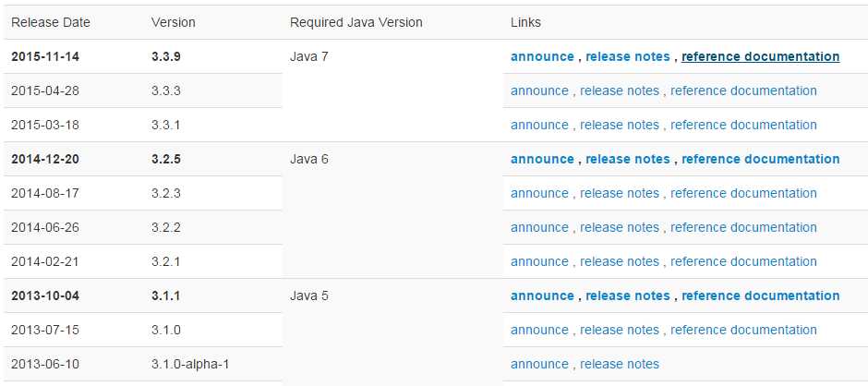The image size is (868, 386).
Task: View release notes for version 3.2.2
Action: [x=620, y=227]
